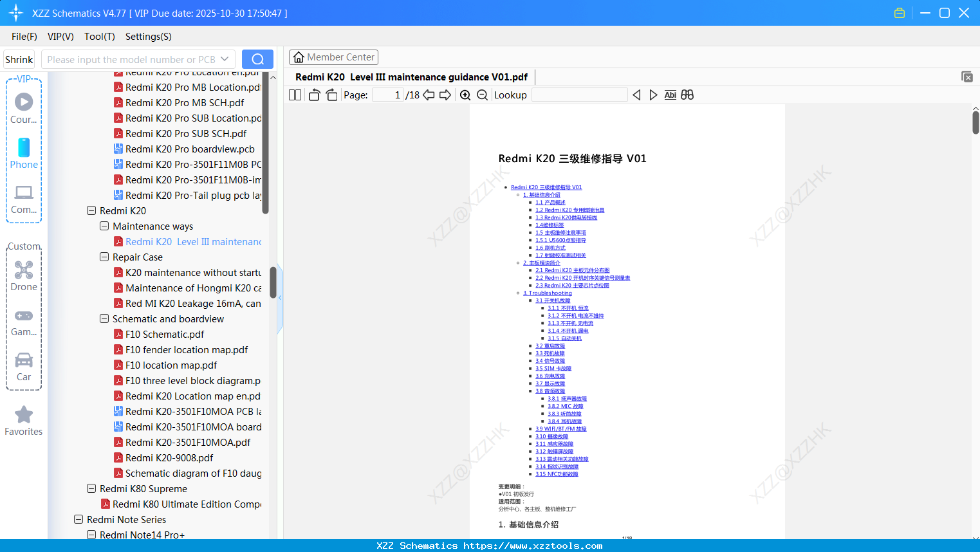The image size is (980, 552).
Task: Click the gift box icon in title bar
Action: tap(900, 13)
